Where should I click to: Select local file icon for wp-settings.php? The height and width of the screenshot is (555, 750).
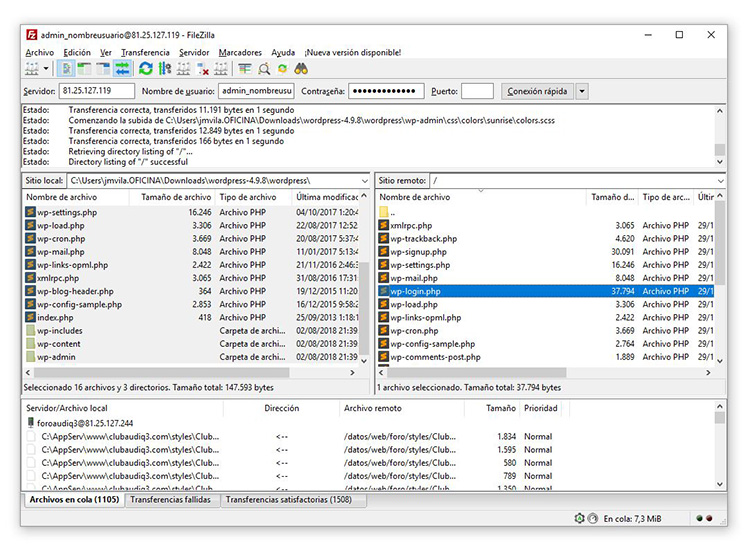point(31,212)
